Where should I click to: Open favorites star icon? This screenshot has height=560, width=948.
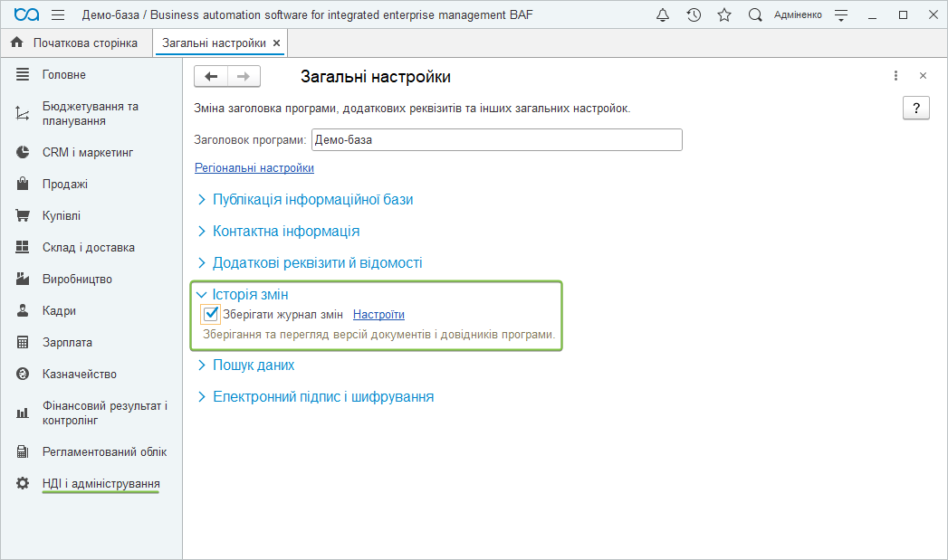point(723,15)
